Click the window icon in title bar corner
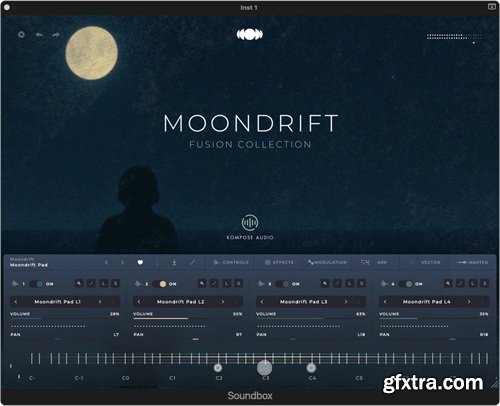Screen dimensions: 500x406 492,7
